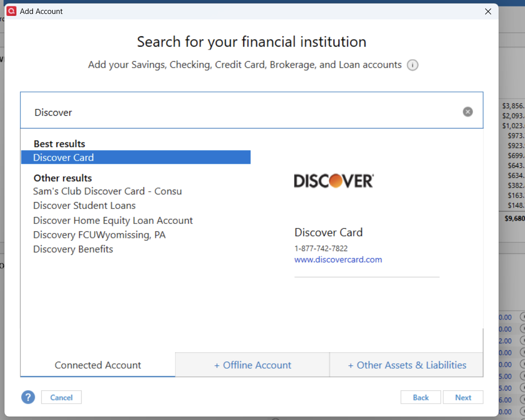Close the Add Account dialog
The image size is (525, 420).
click(x=488, y=11)
